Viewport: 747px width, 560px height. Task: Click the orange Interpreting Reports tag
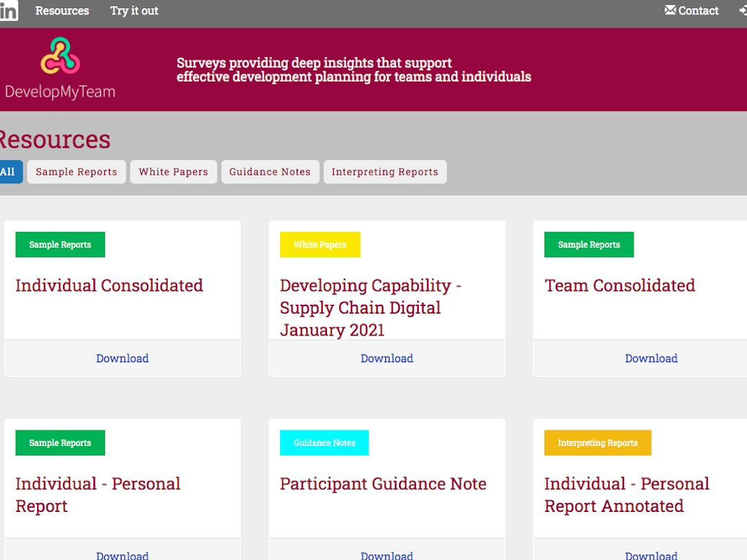coord(597,443)
